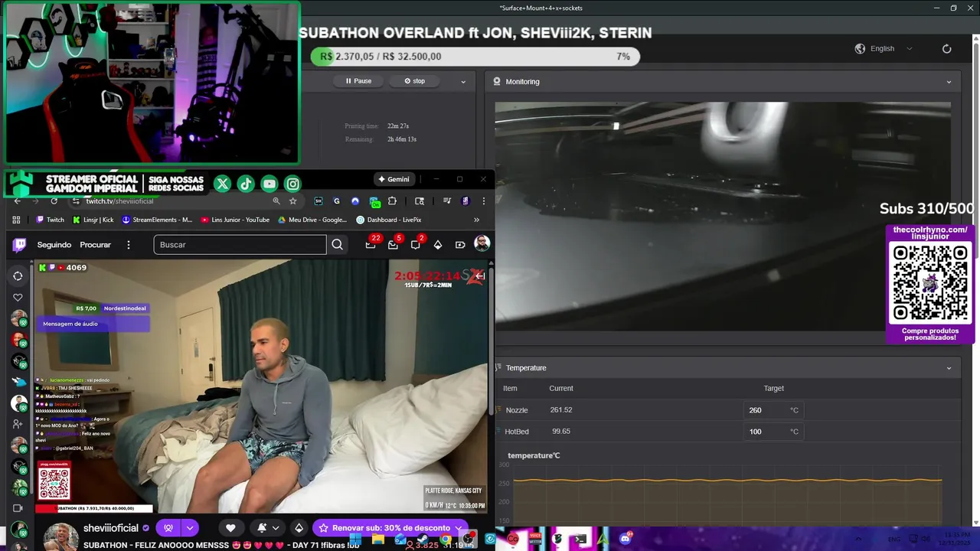
Task: Open the browser apps grid icon
Action: pyautogui.click(x=16, y=220)
